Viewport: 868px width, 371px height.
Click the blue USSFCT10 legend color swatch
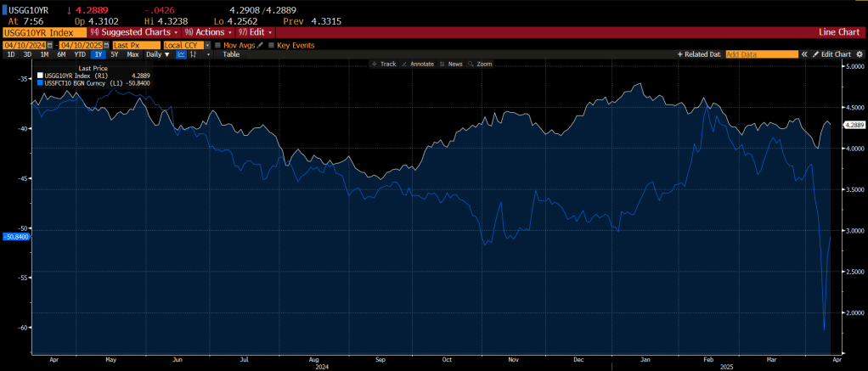coord(40,82)
